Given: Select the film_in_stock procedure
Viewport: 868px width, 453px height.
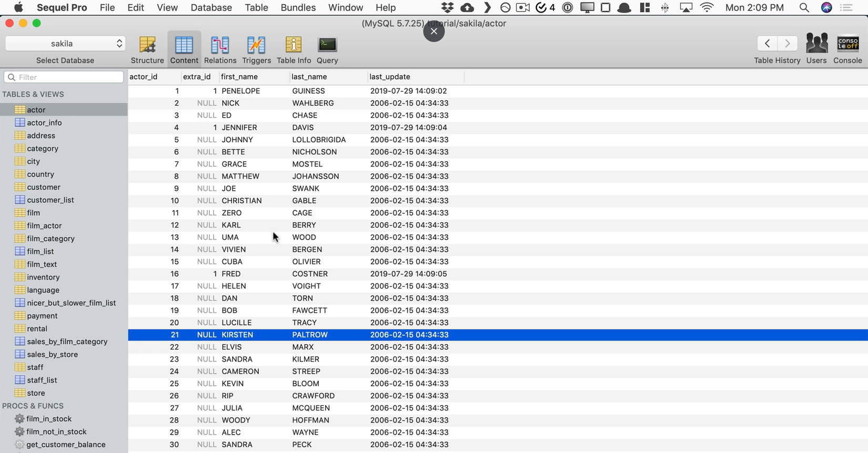Looking at the screenshot, I should pyautogui.click(x=64, y=419).
